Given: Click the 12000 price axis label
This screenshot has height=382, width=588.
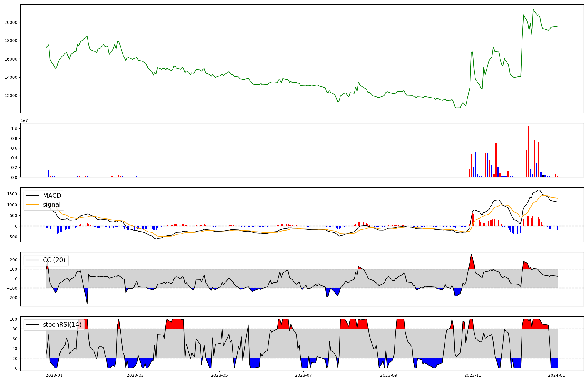Looking at the screenshot, I should click(x=11, y=96).
